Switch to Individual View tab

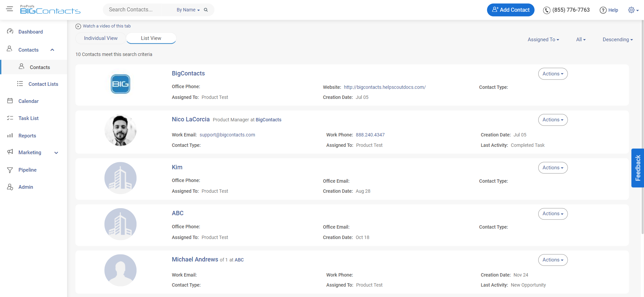pos(101,38)
